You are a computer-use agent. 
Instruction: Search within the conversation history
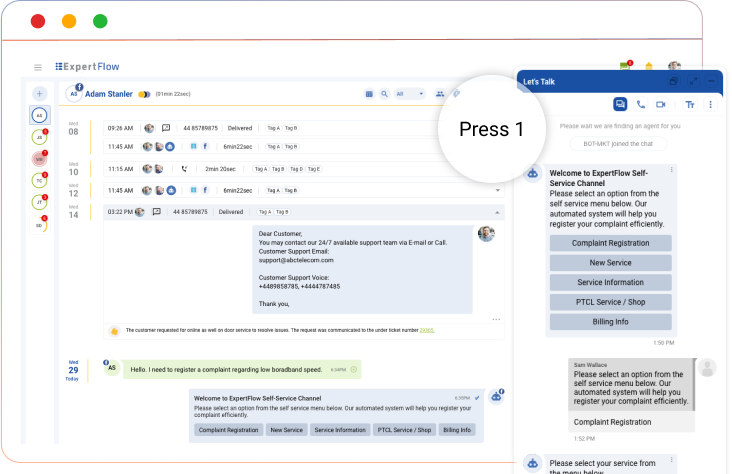[x=384, y=94]
